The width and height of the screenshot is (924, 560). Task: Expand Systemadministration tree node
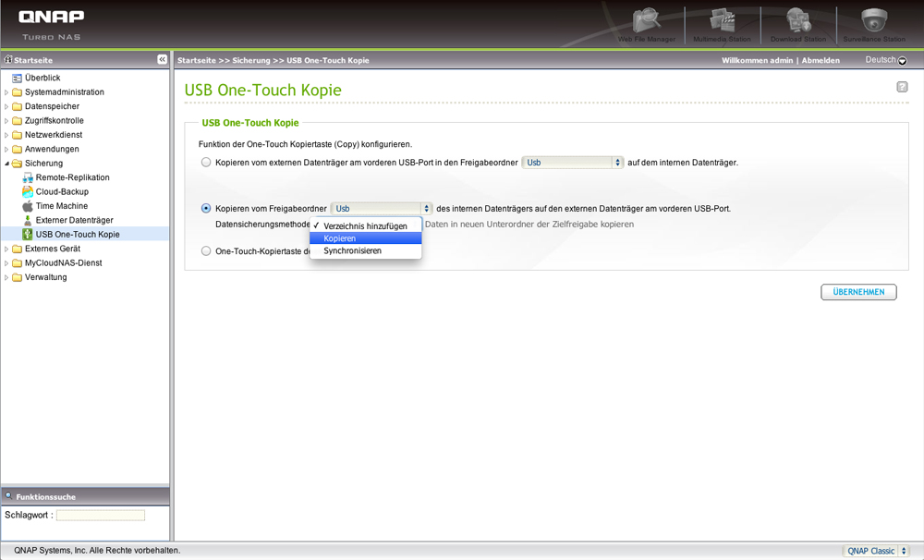6,92
